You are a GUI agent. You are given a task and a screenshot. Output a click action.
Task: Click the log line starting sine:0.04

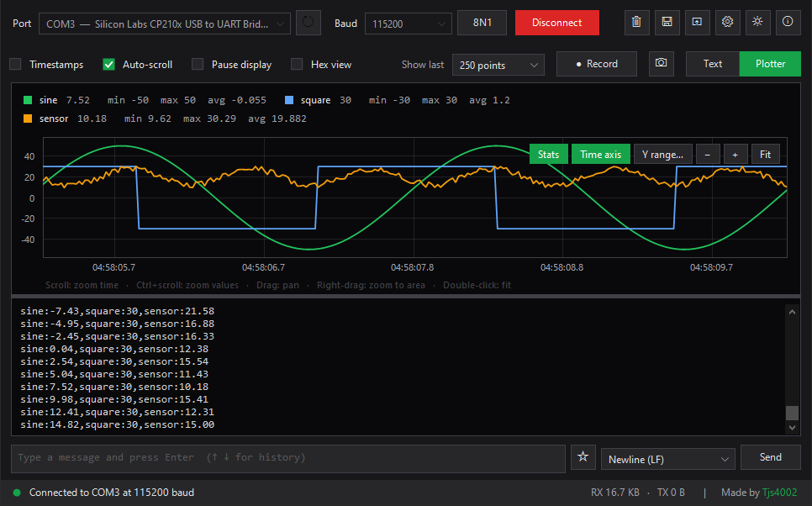coord(114,349)
